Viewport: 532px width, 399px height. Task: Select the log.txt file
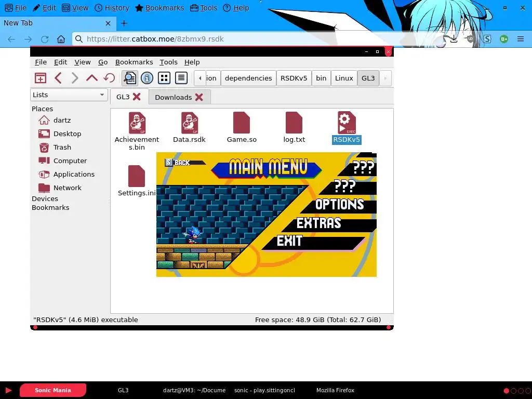(x=294, y=127)
